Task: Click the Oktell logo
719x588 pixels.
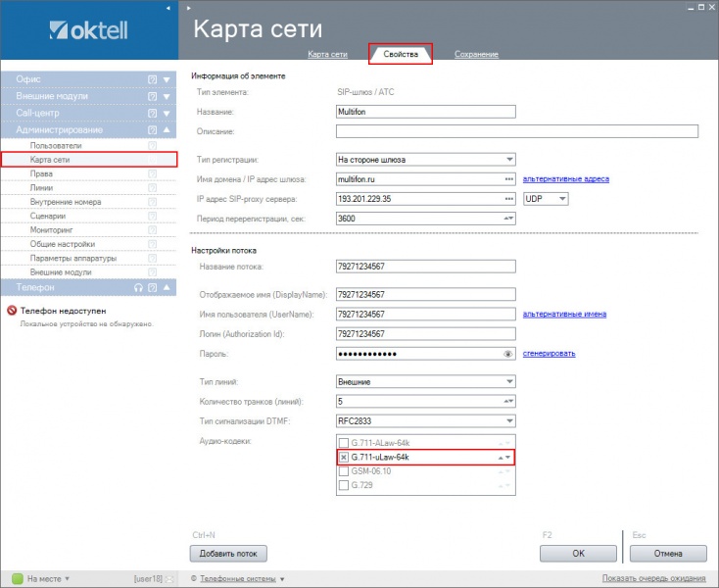Action: pos(88,30)
